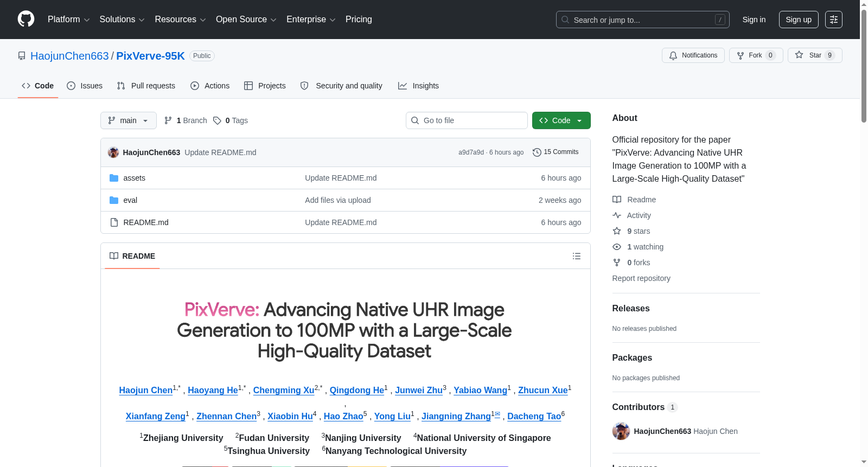Click the tag icon next to 0 Tags
This screenshot has height=467, width=868.
point(217,120)
